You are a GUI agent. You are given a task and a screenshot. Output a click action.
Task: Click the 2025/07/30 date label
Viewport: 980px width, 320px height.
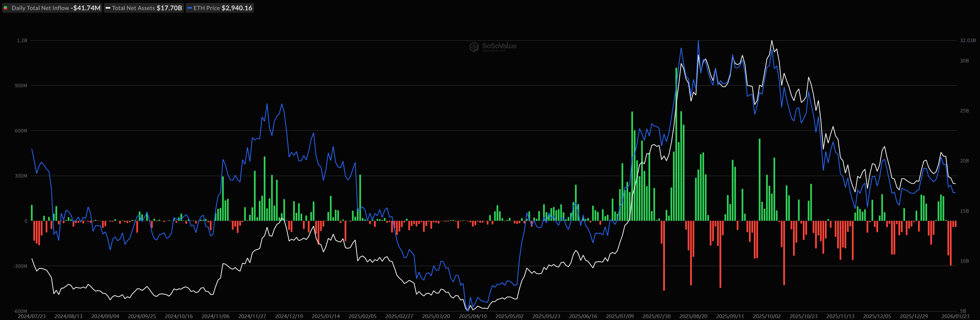[656, 316]
